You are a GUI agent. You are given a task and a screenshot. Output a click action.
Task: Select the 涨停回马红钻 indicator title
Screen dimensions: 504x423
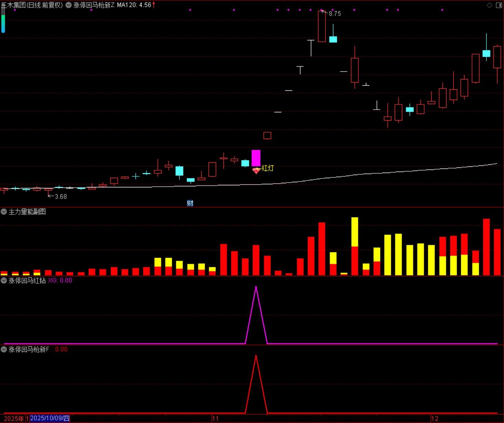[x=27, y=281]
